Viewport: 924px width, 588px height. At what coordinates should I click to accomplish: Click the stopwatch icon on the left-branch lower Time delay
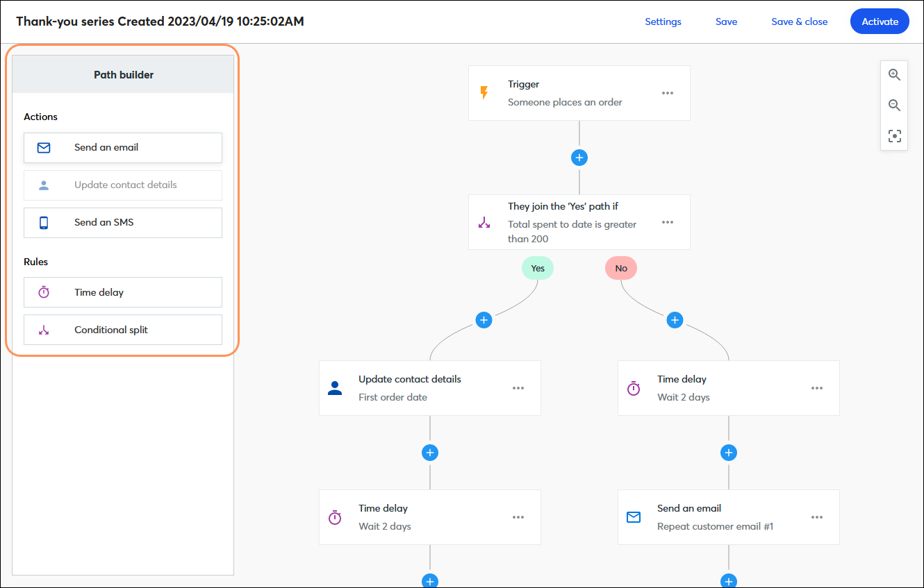[x=335, y=517]
